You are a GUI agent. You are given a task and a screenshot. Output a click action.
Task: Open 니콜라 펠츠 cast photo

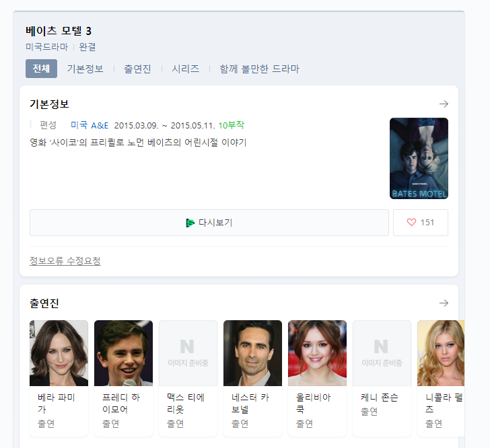click(x=441, y=353)
